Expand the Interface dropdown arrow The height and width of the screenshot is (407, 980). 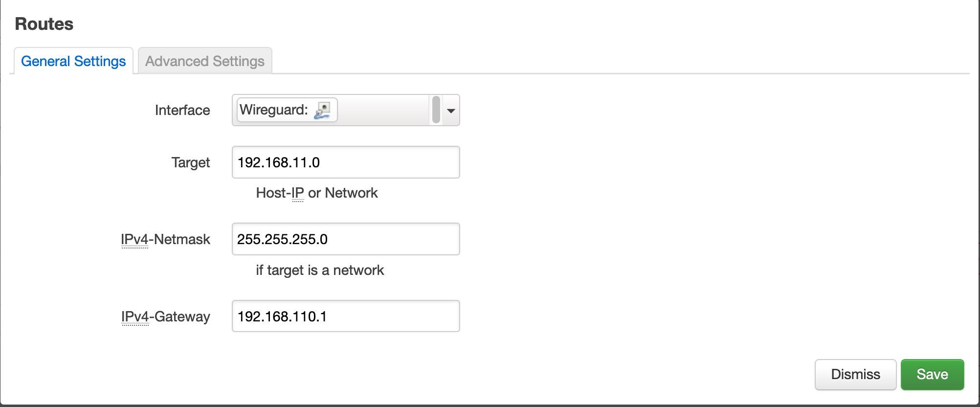click(x=451, y=111)
